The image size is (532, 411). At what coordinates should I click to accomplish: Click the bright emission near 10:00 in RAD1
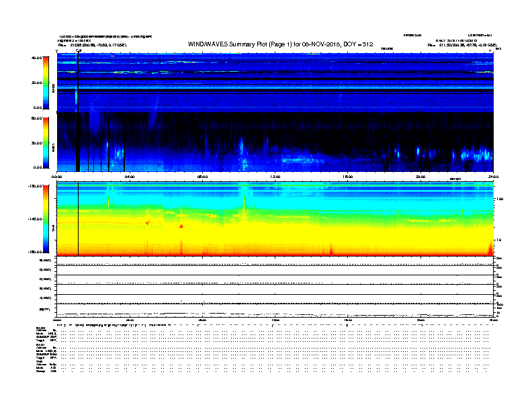pyautogui.click(x=242, y=146)
